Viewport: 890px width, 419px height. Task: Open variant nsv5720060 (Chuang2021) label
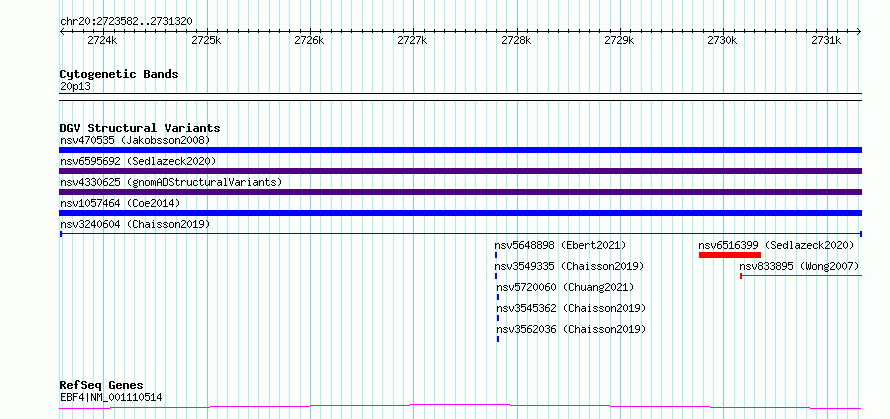[565, 287]
